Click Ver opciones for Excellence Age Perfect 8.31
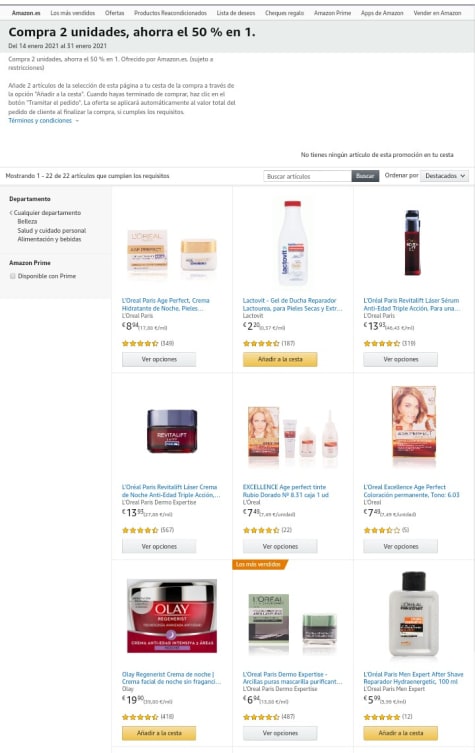This screenshot has width=475, height=753. pyautogui.click(x=280, y=547)
